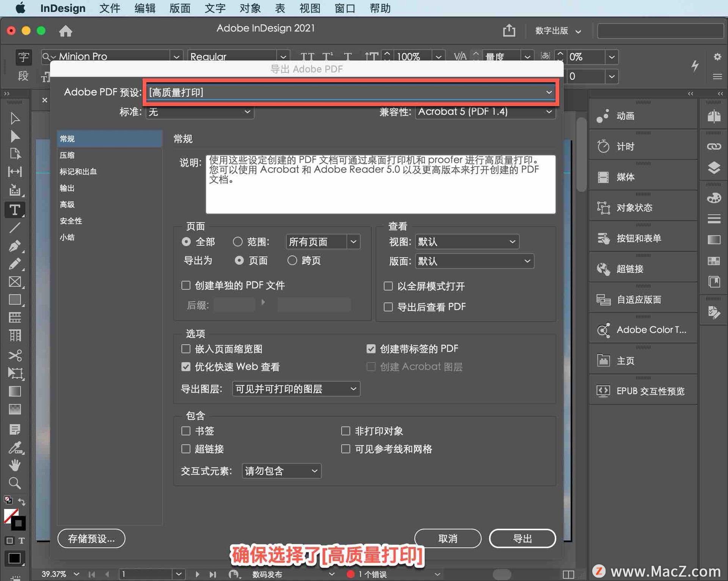Disable 优化快速 Web 查看 checkbox
728x581 pixels.
point(186,367)
